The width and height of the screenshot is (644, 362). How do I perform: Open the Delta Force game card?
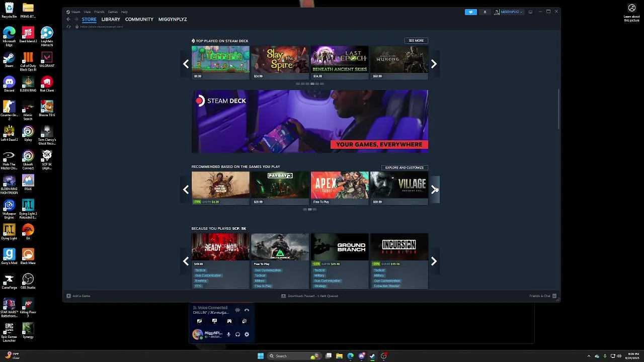(x=280, y=261)
